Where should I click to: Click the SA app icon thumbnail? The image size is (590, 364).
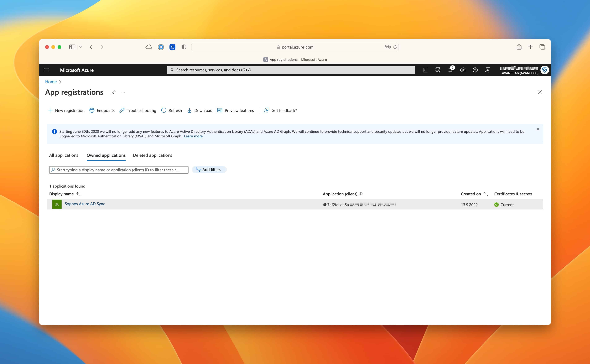coord(57,204)
